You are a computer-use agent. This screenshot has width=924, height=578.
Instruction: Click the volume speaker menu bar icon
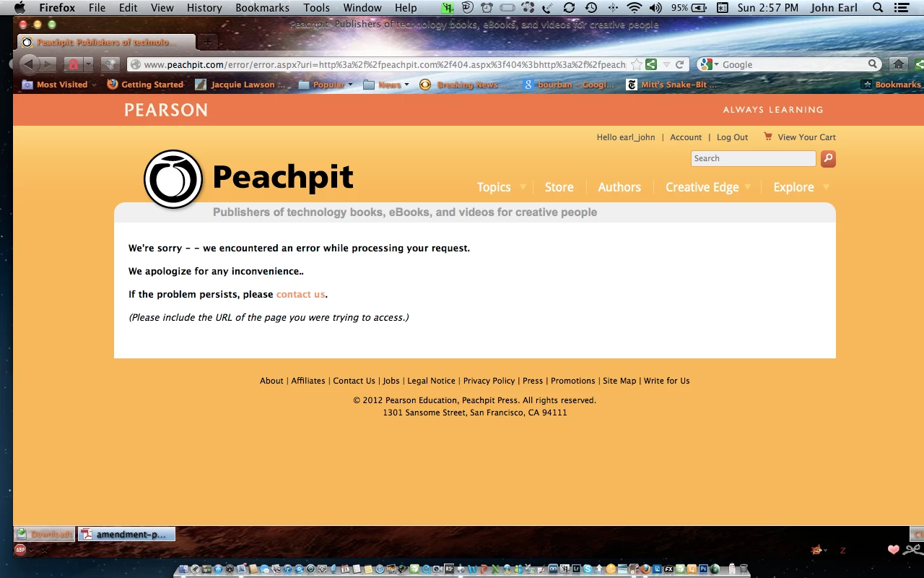[655, 8]
